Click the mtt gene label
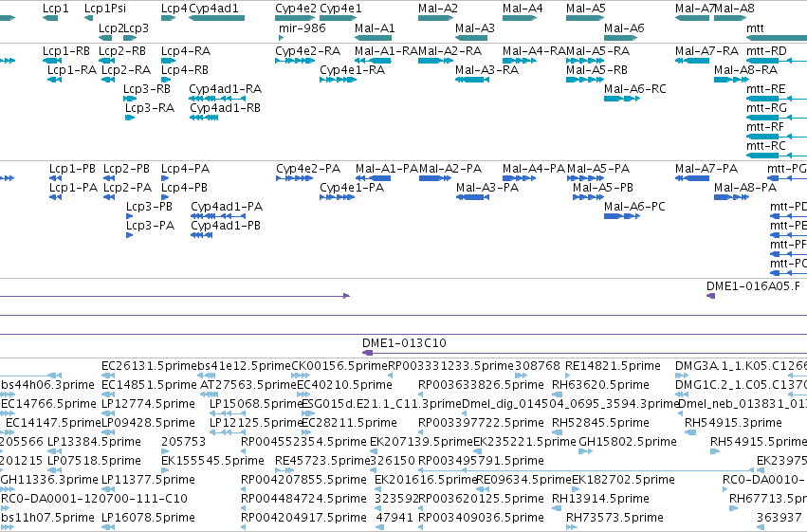The height and width of the screenshot is (532, 807). (x=755, y=28)
